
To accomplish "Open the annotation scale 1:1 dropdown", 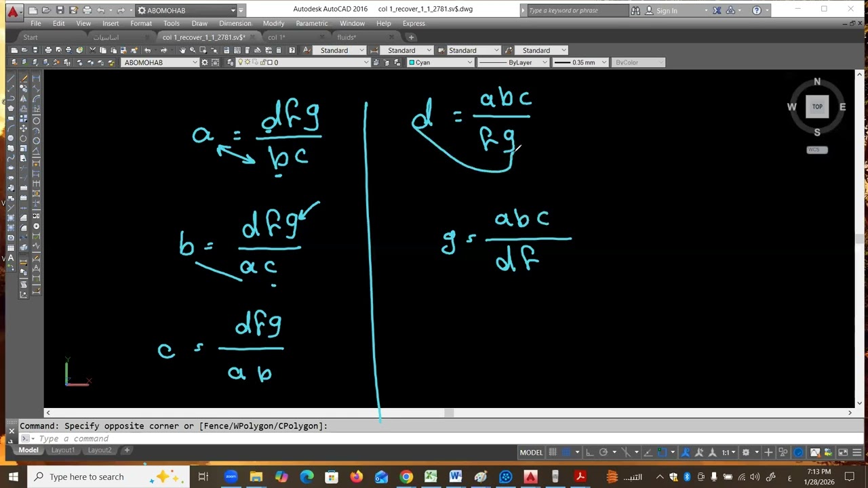I will (729, 452).
